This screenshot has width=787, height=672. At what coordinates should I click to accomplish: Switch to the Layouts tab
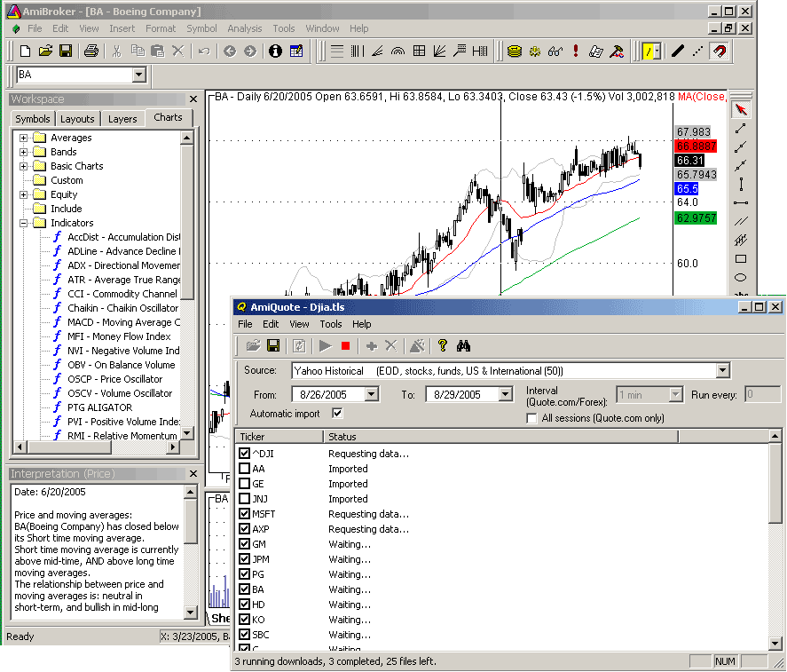point(77,119)
